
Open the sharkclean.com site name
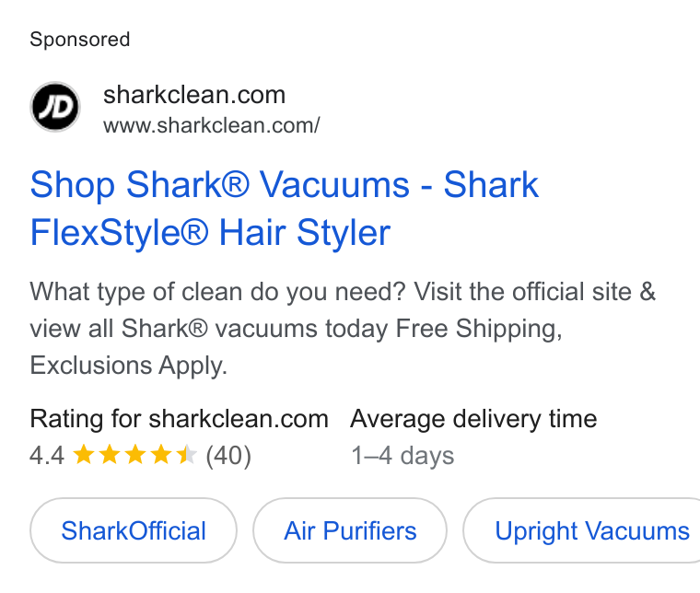[194, 95]
